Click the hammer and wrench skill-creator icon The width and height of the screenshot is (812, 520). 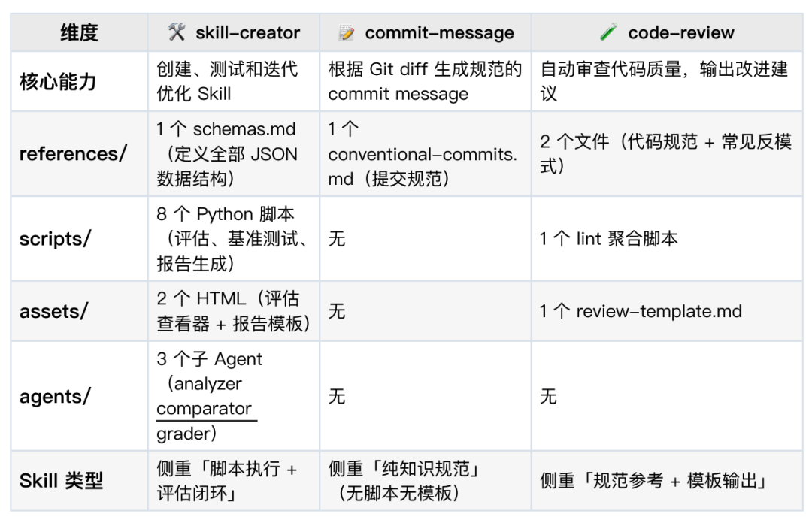point(177,32)
